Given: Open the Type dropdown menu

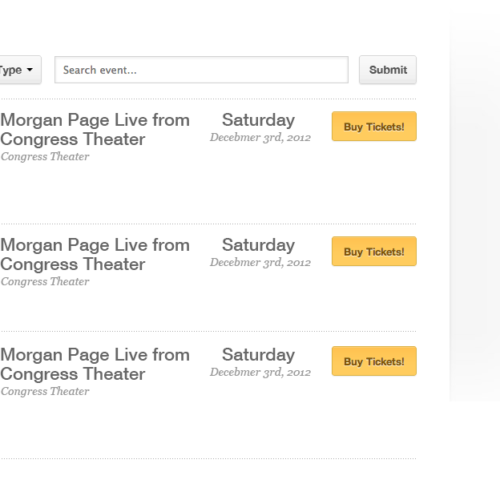Looking at the screenshot, I should [x=20, y=70].
